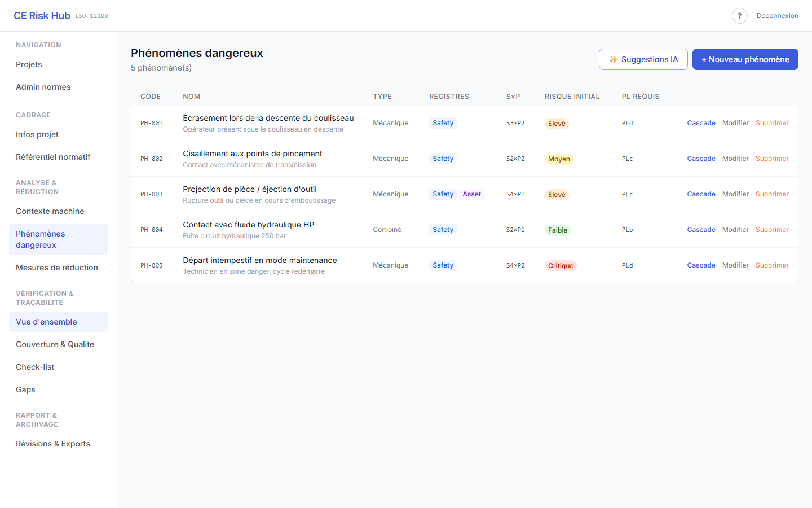This screenshot has height=508, width=812.
Task: Modify hazard PH-001
Action: (x=735, y=123)
